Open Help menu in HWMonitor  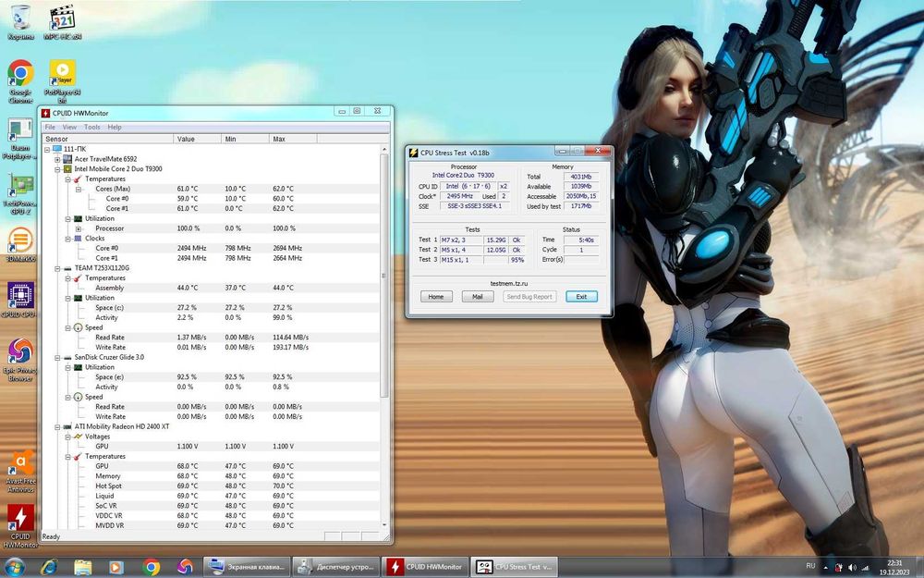115,127
